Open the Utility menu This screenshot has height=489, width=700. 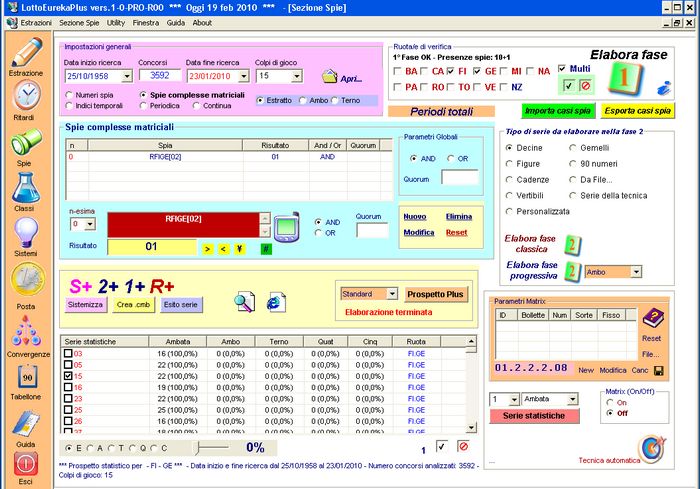[116, 23]
